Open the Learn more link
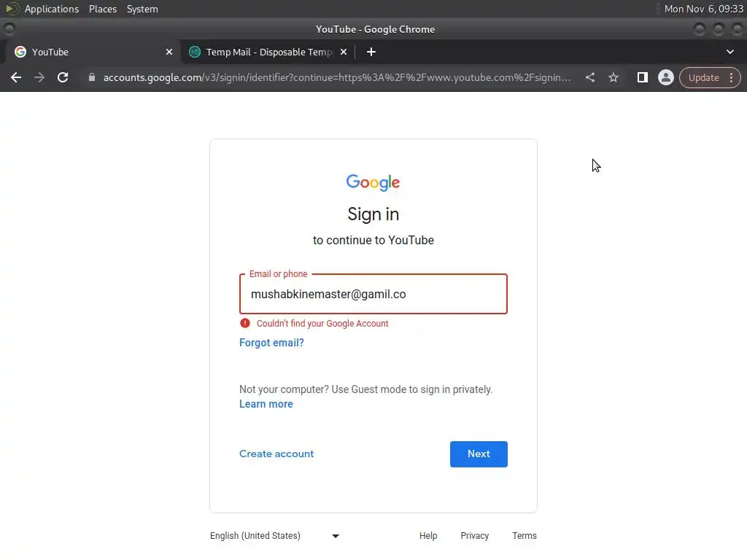747x560 pixels. 266,404
